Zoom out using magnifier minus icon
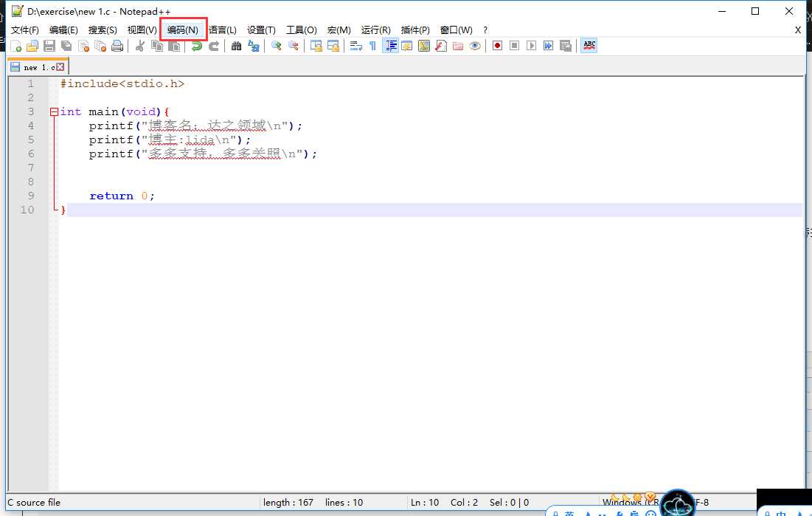 (293, 47)
